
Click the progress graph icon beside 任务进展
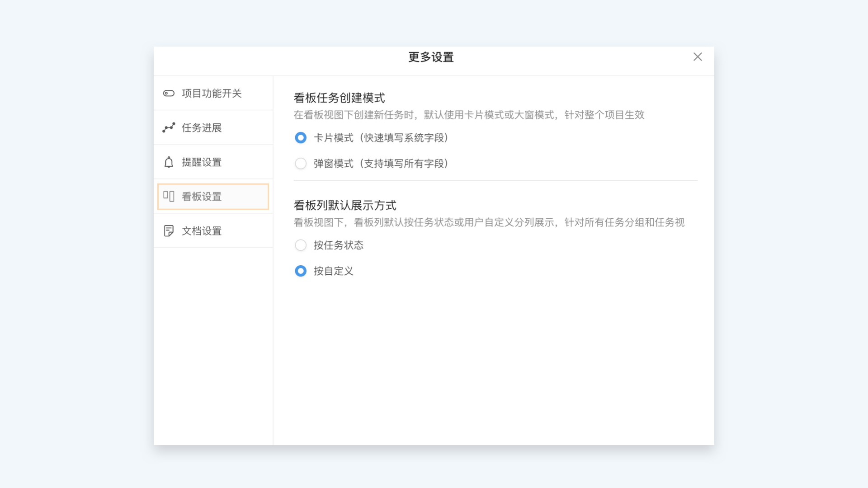169,128
